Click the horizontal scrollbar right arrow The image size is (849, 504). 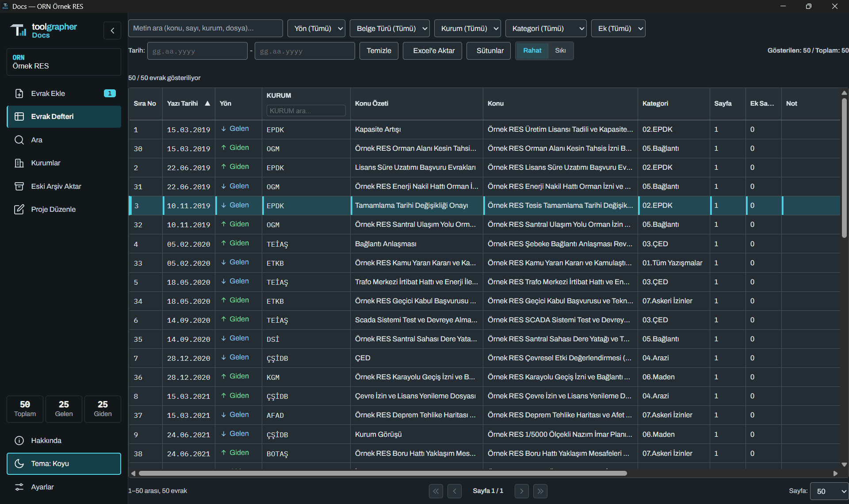[835, 473]
